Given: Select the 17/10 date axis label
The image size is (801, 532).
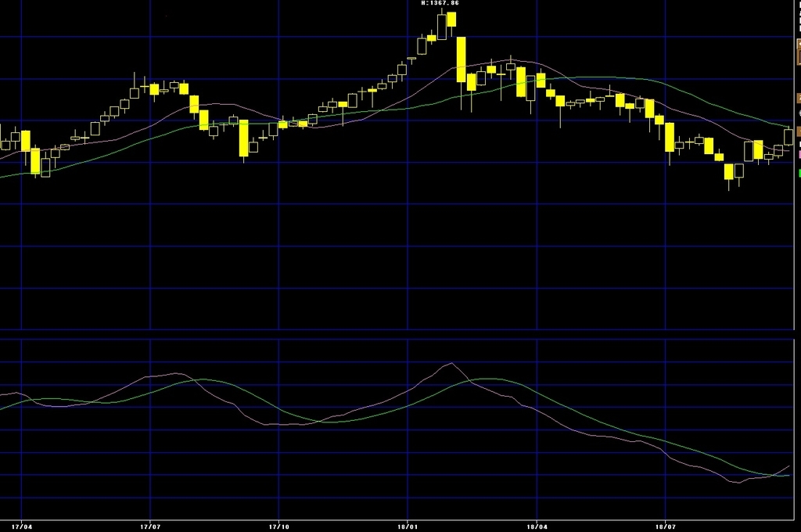Looking at the screenshot, I should click(x=279, y=527).
